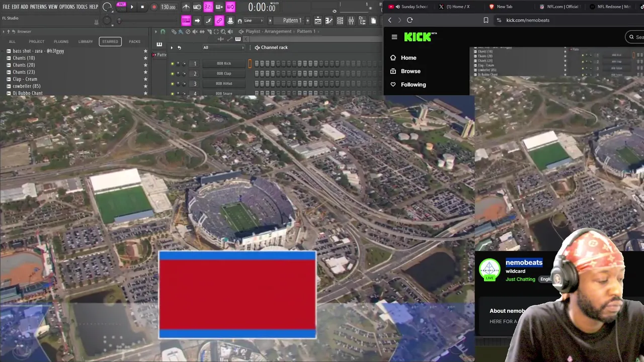Open the OPTIONS menu
Image resolution: width=644 pixels, height=362 pixels.
click(67, 7)
